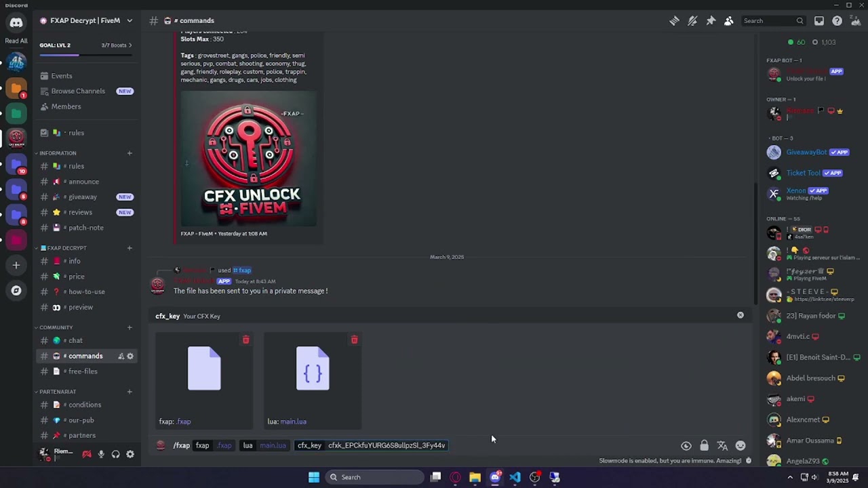Open the patch-note channel

(86, 228)
